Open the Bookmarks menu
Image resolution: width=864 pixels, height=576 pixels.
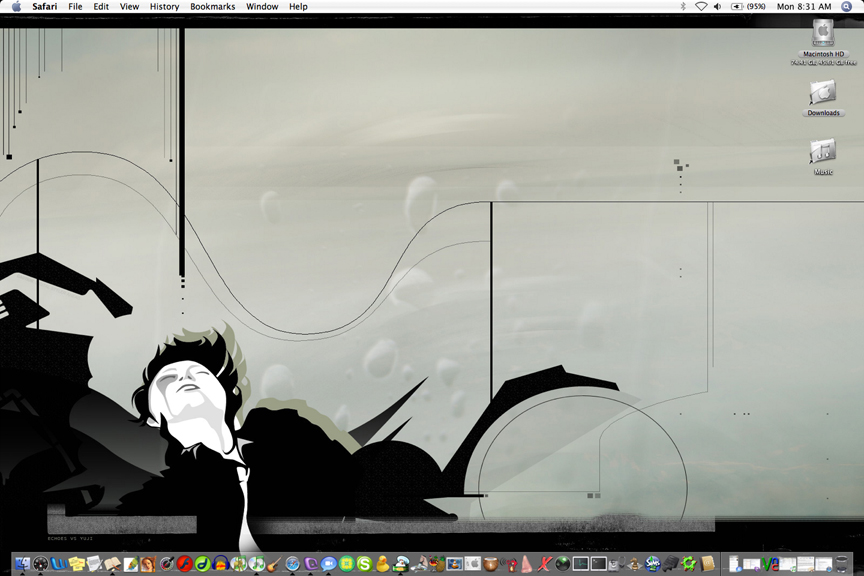pyautogui.click(x=212, y=7)
